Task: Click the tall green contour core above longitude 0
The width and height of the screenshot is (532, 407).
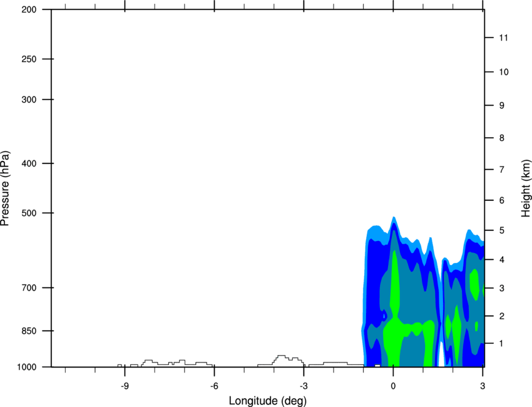Action: tap(394, 285)
